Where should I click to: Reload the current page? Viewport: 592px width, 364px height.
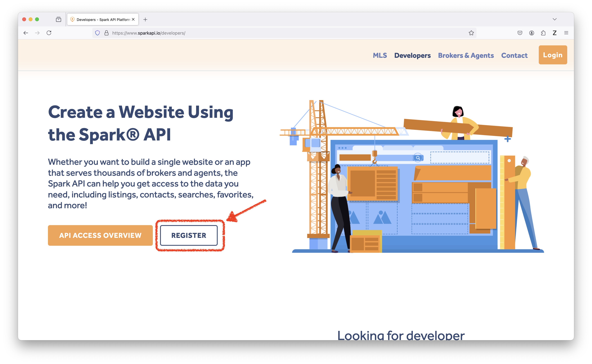tap(49, 33)
